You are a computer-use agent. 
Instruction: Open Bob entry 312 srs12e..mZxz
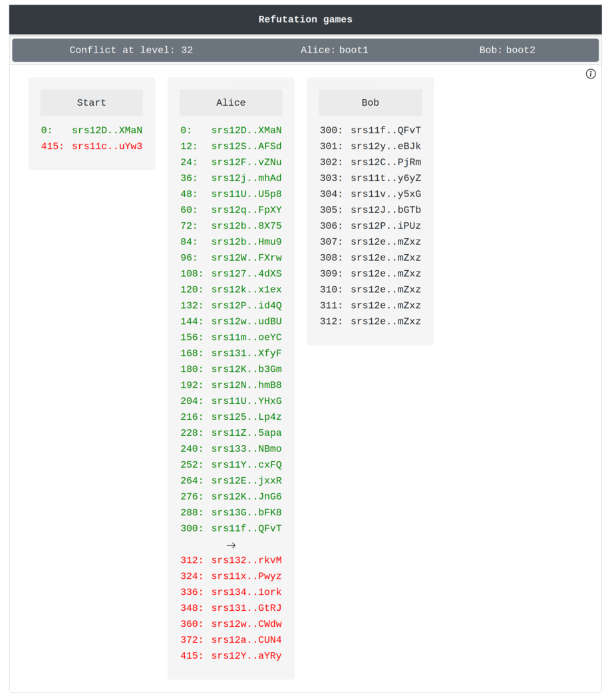point(386,321)
